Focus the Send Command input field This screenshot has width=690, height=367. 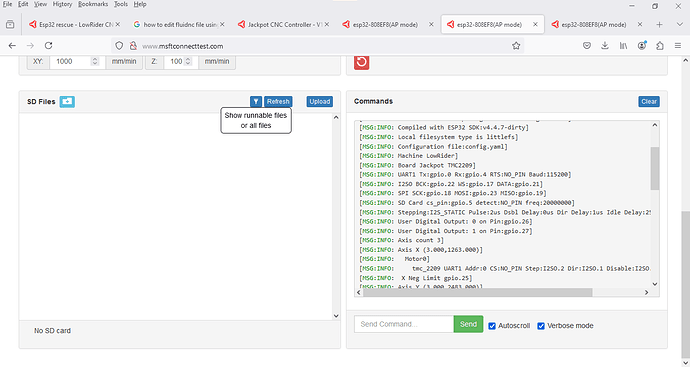404,324
